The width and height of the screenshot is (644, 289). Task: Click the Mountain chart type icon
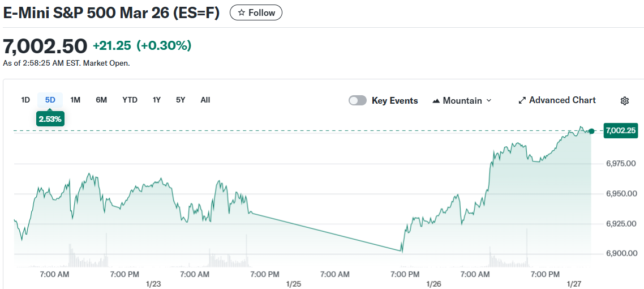pyautogui.click(x=436, y=101)
